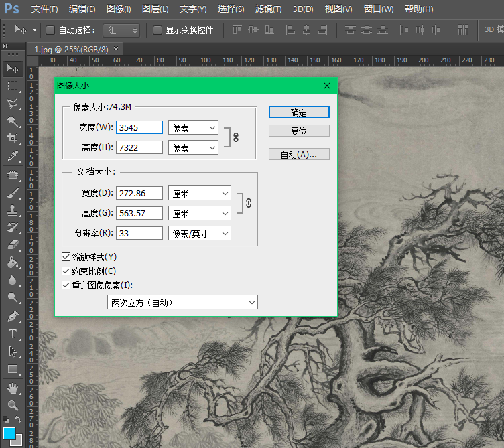504x448 pixels.
Task: Click Align Vertical Centers icon
Action: (x=253, y=30)
